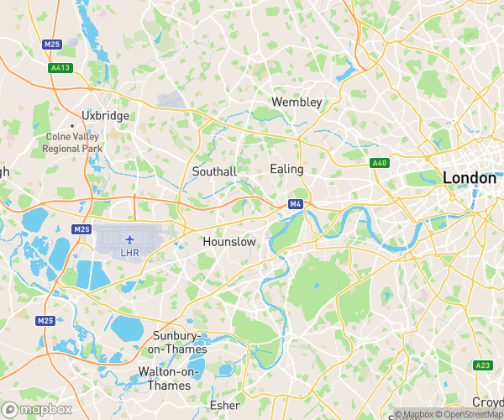This screenshot has height=420, width=504.
Task: Click the M4 motorway shield
Action: [296, 204]
